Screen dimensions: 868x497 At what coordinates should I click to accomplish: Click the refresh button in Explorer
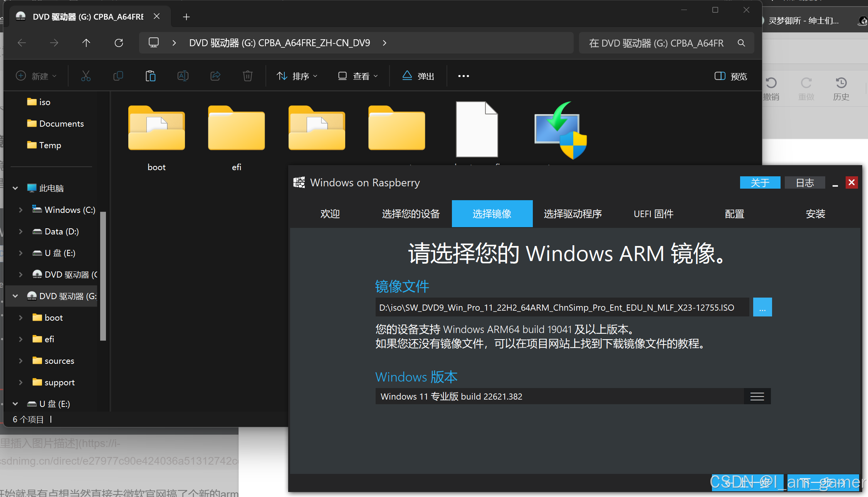point(119,43)
